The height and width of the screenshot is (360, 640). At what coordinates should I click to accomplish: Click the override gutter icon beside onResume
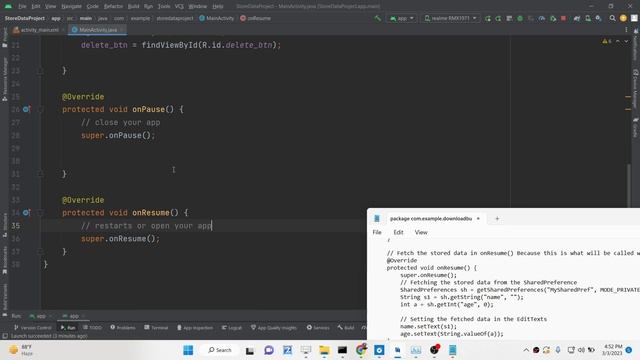point(27,213)
